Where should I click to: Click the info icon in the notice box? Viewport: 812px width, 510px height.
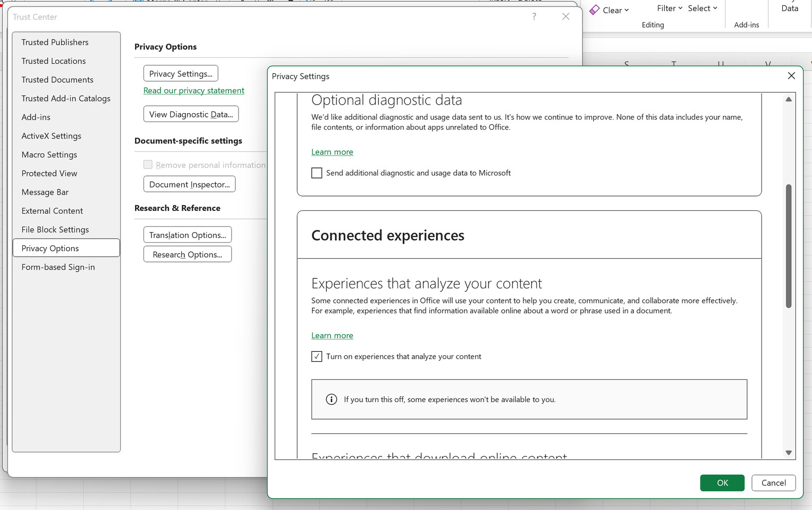point(331,399)
